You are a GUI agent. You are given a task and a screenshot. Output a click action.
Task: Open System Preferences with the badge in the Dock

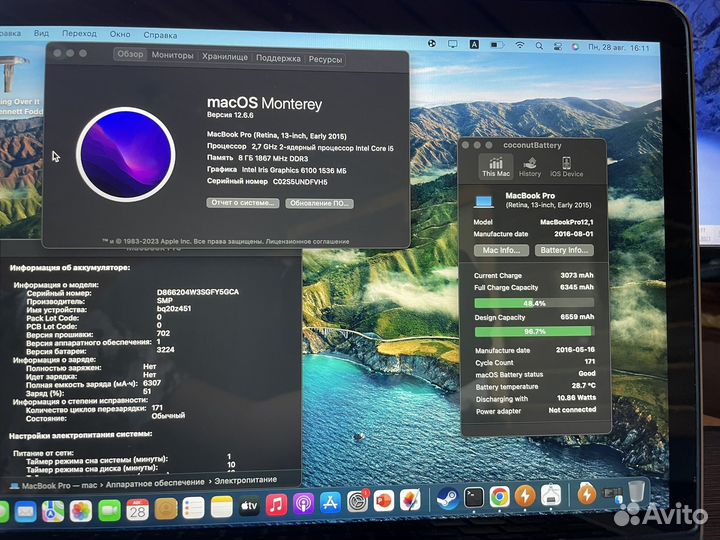pos(357,501)
